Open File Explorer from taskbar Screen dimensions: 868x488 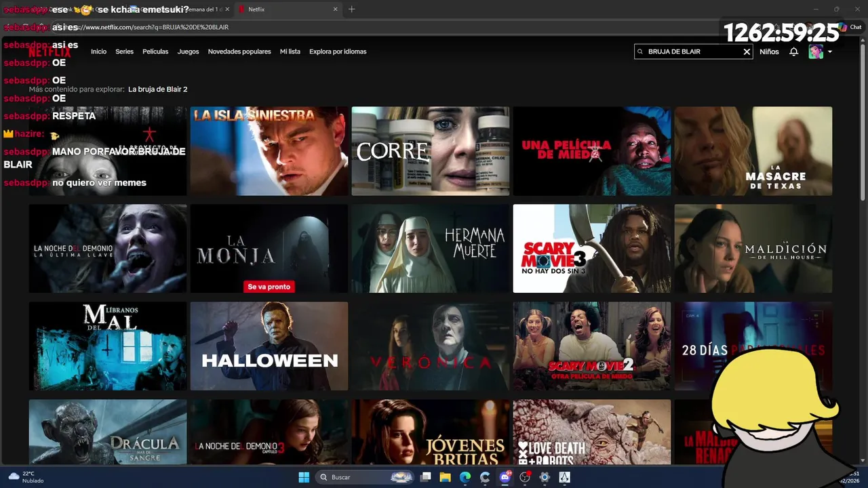445,477
